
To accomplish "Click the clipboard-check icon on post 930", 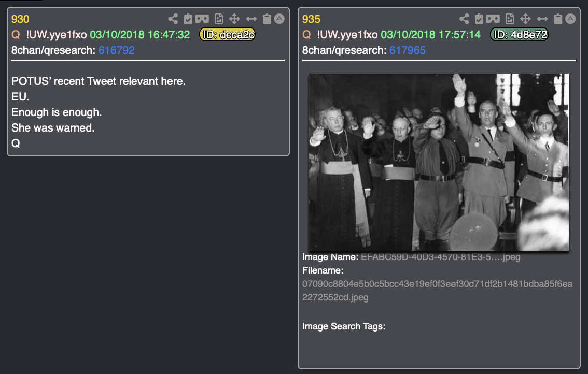I will click(188, 19).
